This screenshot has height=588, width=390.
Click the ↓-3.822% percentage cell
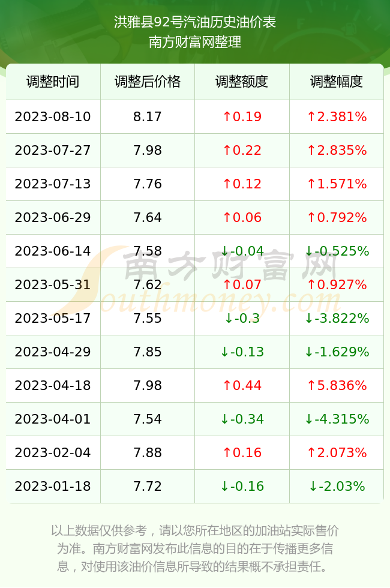coord(337,319)
